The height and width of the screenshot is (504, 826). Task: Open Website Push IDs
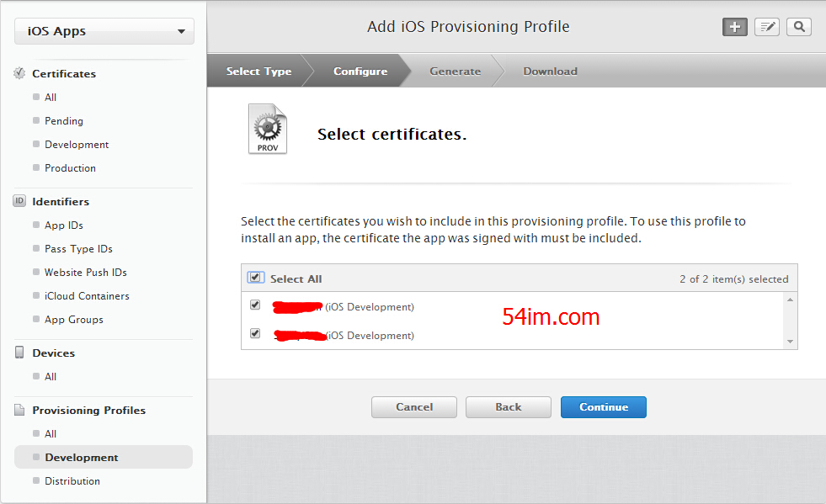point(85,273)
